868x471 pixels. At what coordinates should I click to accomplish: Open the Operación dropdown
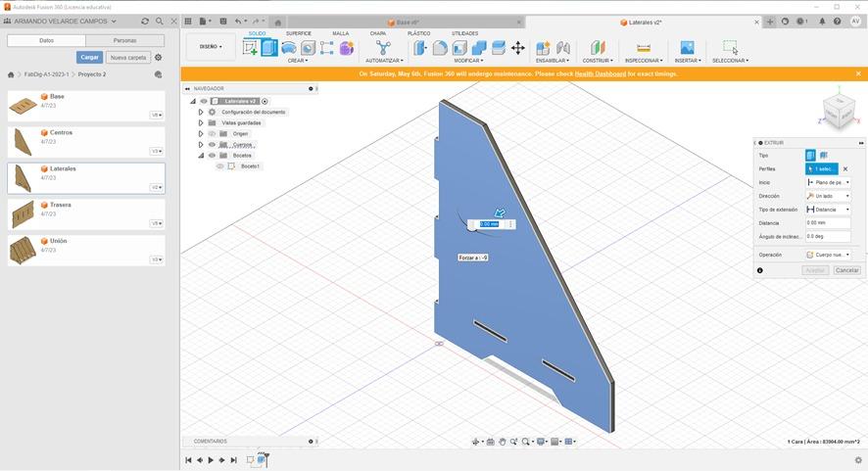point(828,255)
